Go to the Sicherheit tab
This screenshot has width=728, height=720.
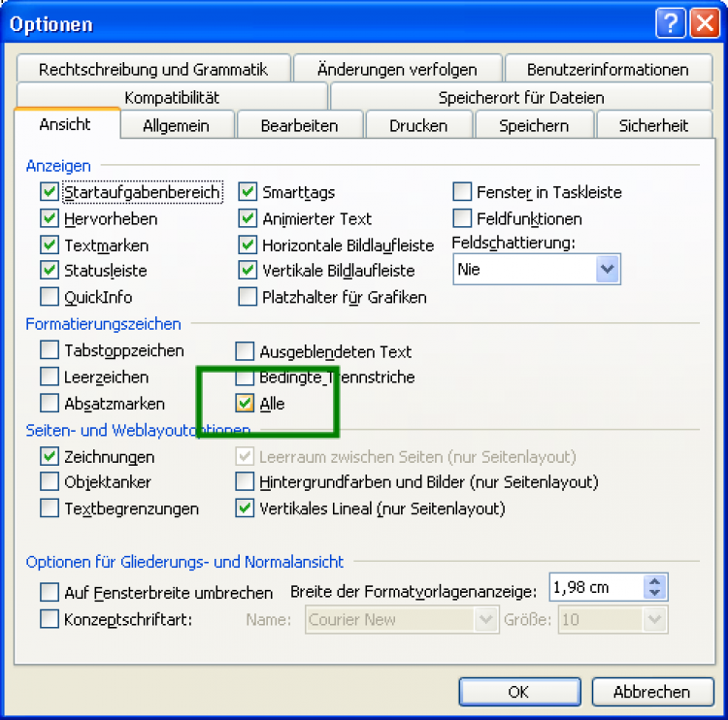coord(652,125)
